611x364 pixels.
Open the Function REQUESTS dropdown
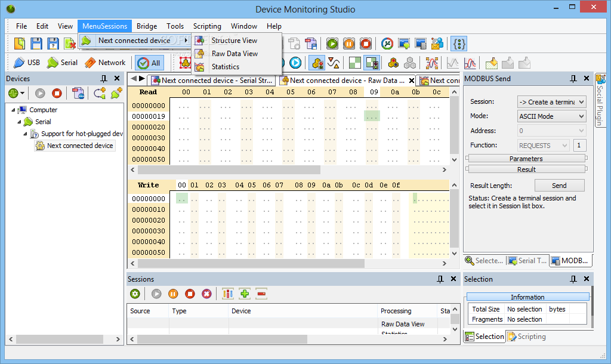(543, 146)
